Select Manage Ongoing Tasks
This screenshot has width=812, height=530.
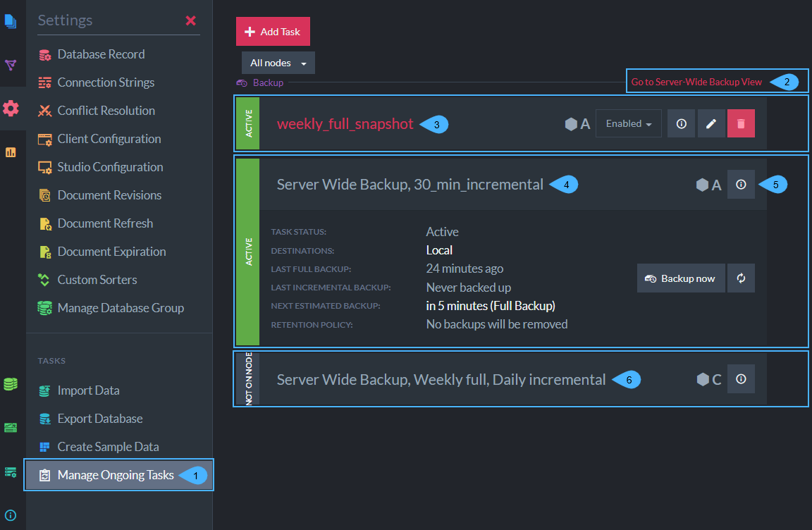tap(118, 474)
